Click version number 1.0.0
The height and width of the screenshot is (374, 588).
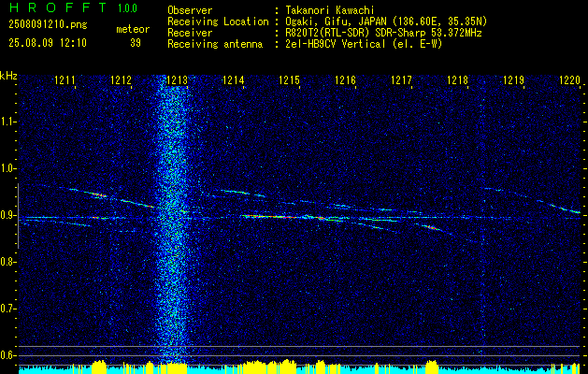click(x=127, y=8)
